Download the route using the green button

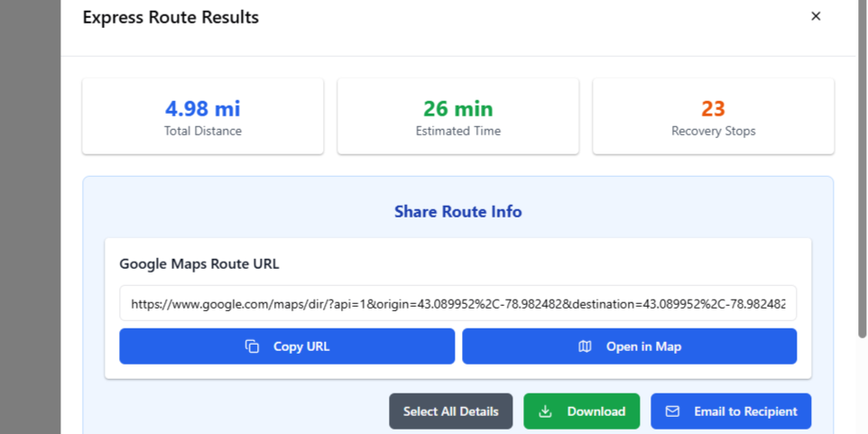coord(581,411)
